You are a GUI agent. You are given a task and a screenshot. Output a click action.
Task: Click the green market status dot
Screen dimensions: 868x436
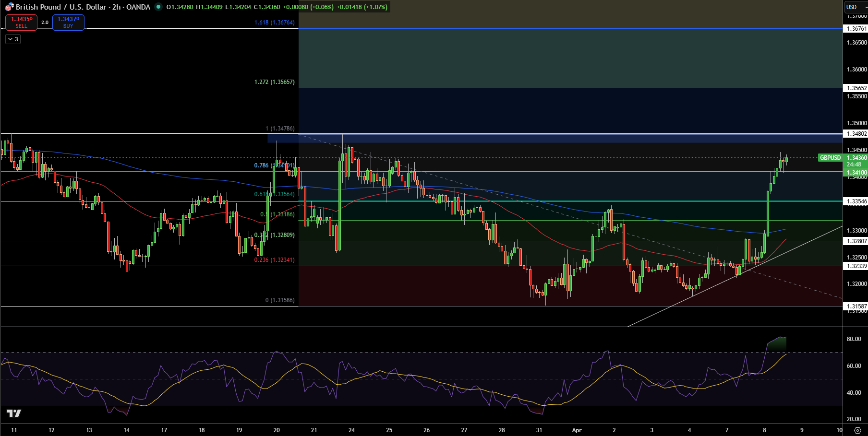coord(158,7)
